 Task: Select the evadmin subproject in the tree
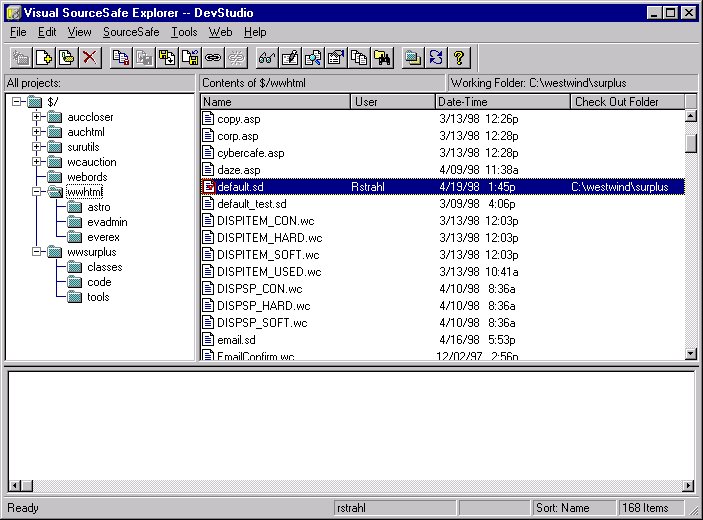(107, 222)
